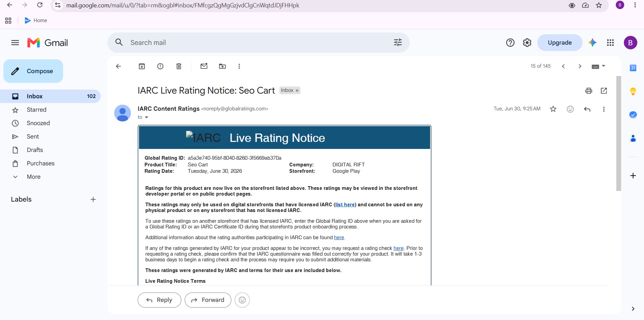644x320 pixels.
Task: Open the email in a new window
Action: (604, 91)
